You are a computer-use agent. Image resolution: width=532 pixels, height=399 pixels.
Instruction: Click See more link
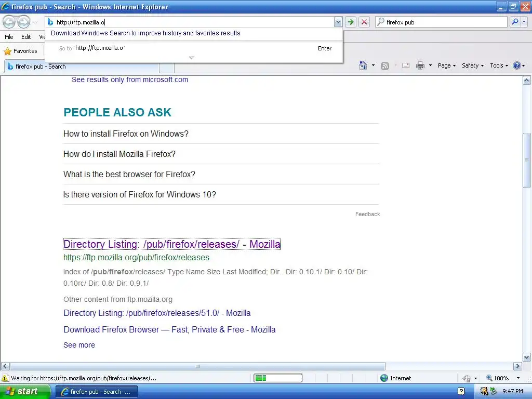pyautogui.click(x=79, y=345)
